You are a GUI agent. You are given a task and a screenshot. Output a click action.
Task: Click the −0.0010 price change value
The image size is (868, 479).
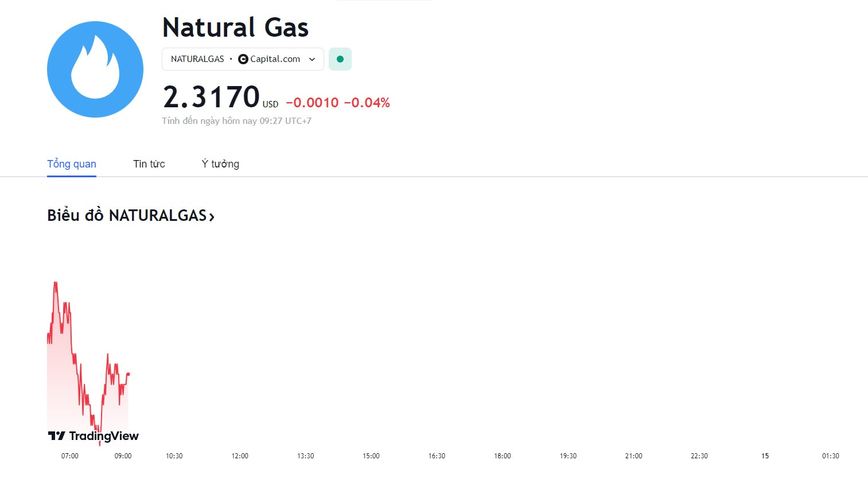312,103
